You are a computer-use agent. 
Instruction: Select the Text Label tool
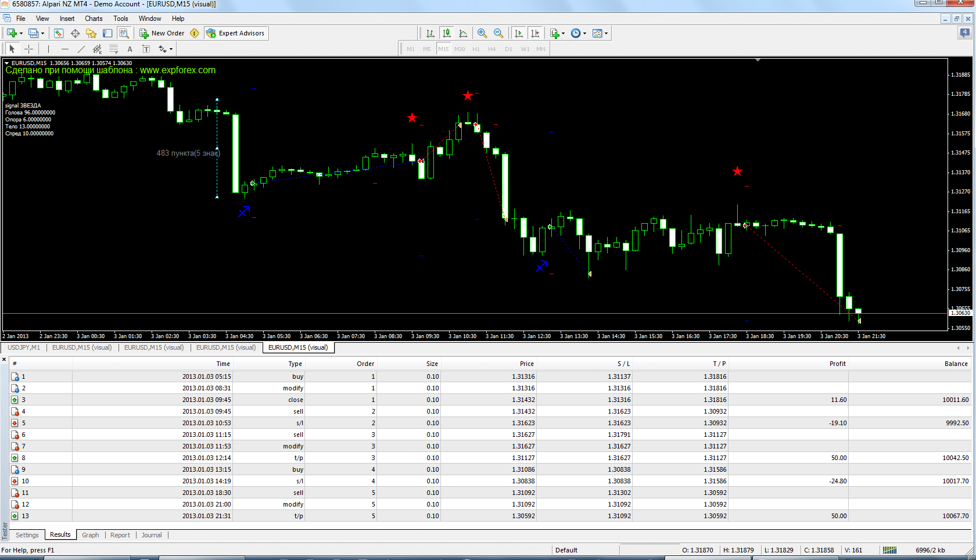(x=146, y=49)
